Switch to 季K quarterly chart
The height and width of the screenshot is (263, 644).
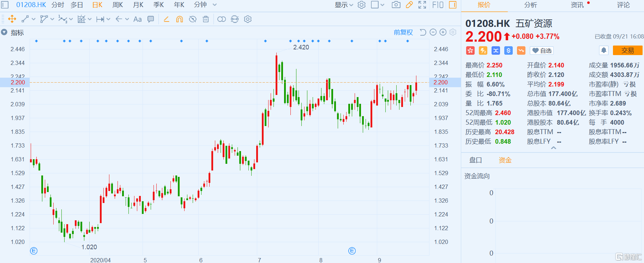[x=159, y=5]
